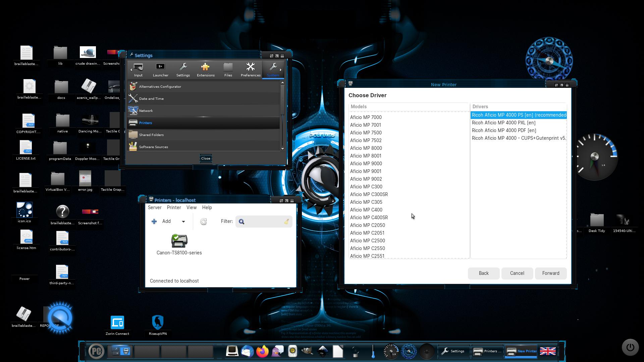Open the RiseupVPN desktop icon
The image size is (644, 362).
[x=158, y=323]
